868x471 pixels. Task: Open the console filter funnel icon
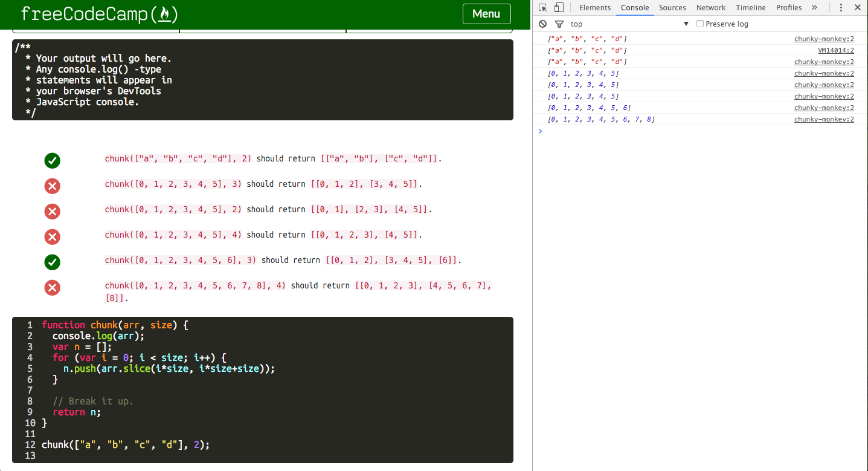tap(559, 24)
